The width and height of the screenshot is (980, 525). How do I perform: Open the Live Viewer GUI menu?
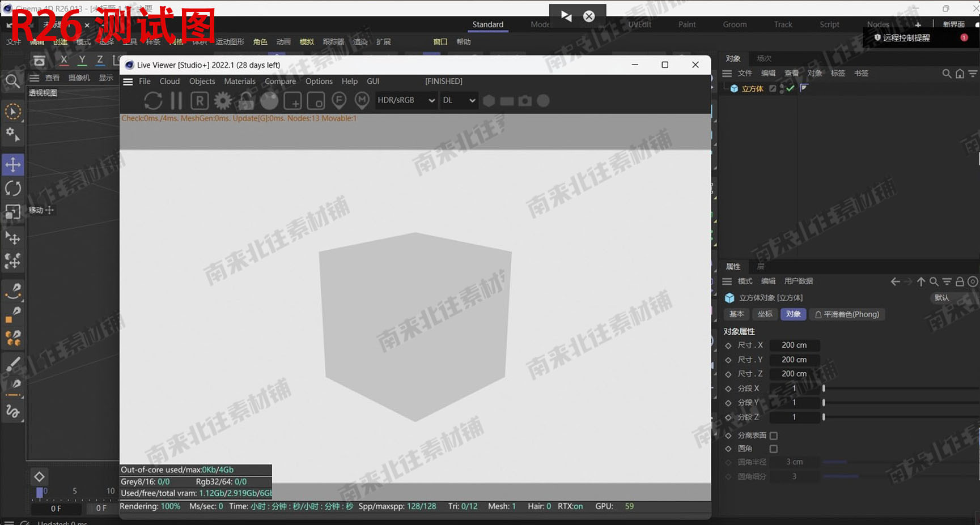[x=373, y=82]
